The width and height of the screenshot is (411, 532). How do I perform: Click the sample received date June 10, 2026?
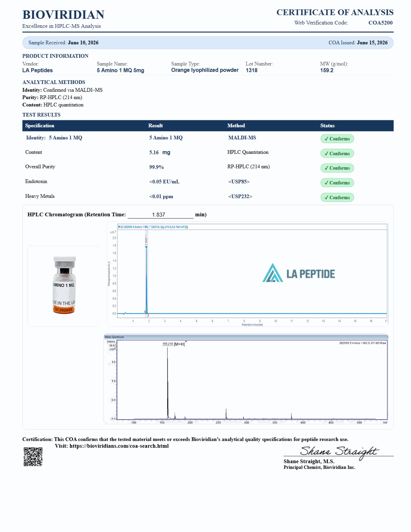(x=83, y=43)
